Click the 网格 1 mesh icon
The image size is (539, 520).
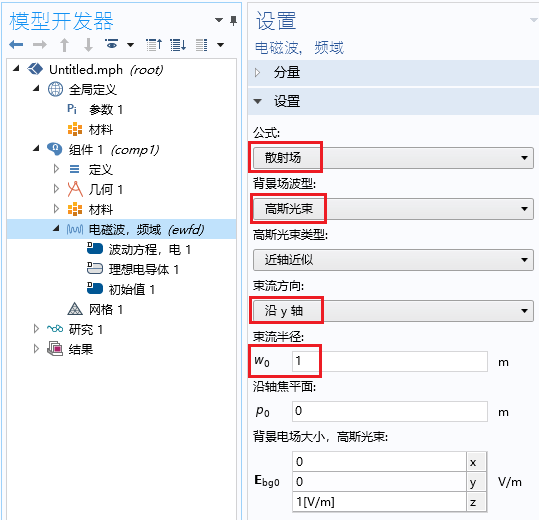[75, 309]
